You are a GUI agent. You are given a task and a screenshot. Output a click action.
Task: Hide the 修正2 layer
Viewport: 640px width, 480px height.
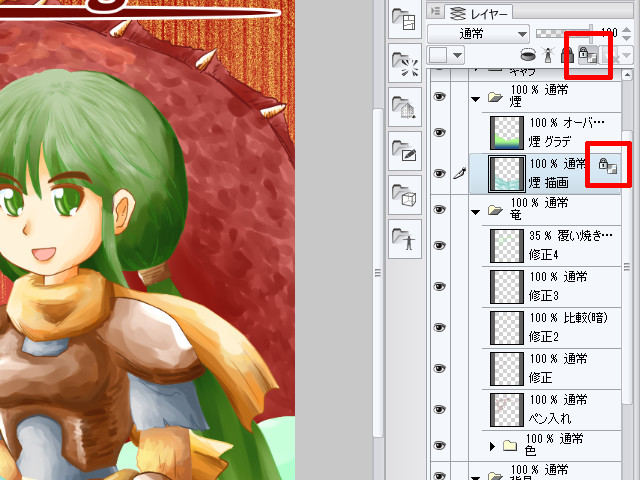pyautogui.click(x=439, y=327)
